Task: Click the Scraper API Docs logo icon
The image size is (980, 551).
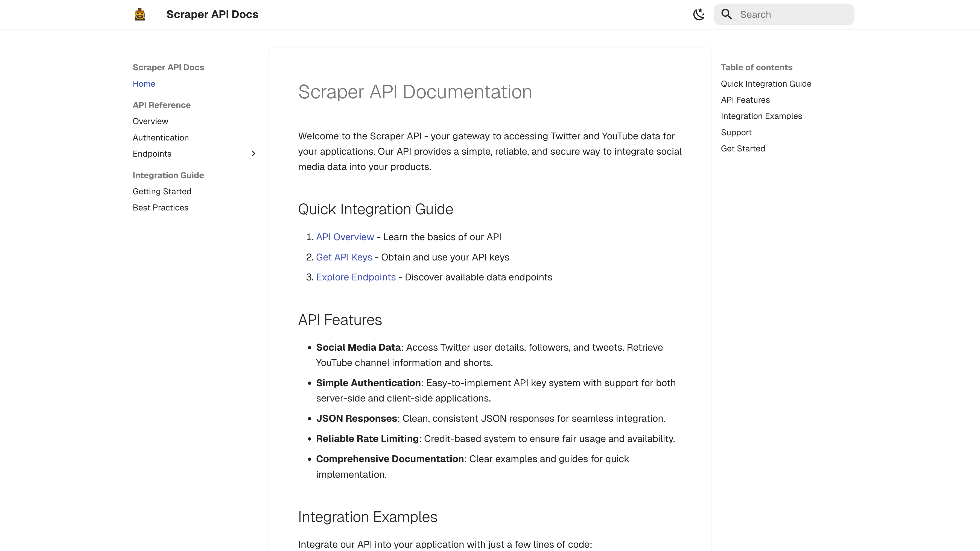Action: pyautogui.click(x=140, y=14)
